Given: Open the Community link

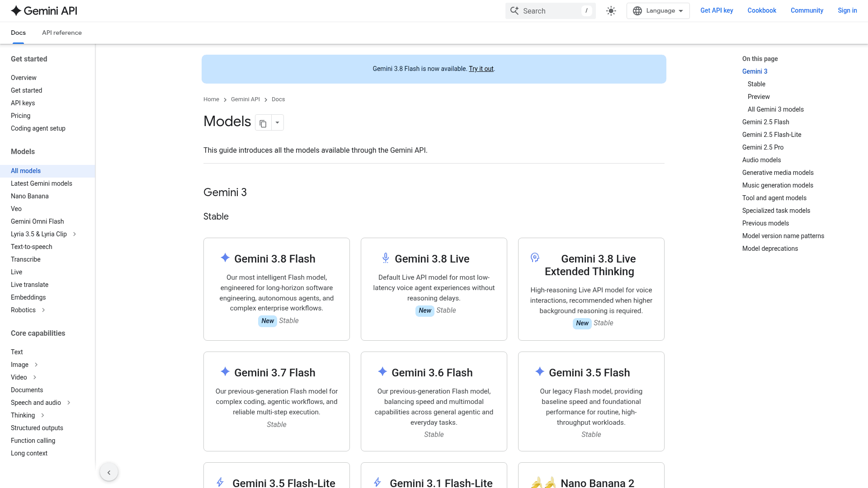Looking at the screenshot, I should coord(807,10).
